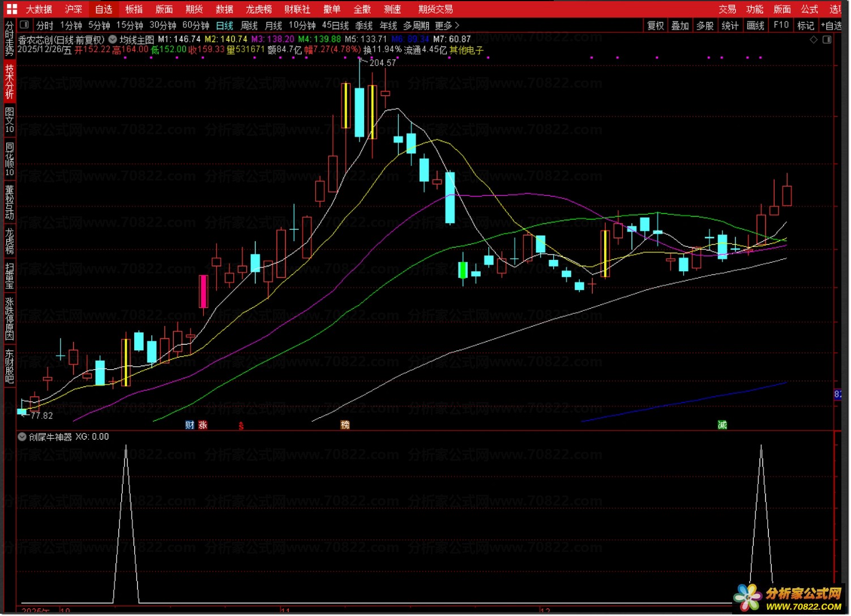This screenshot has height=616, width=851.
Task: Click the red $ marker on chart
Action: point(241,426)
